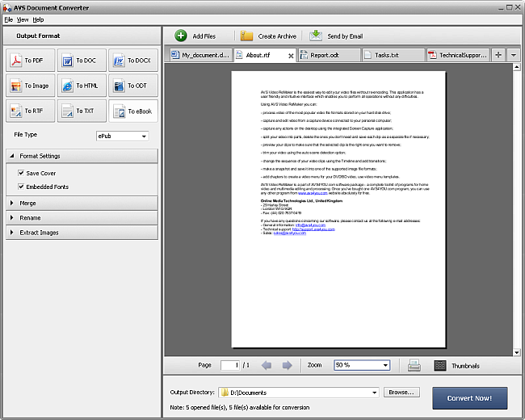Choose the To TXT output format

pyautogui.click(x=82, y=111)
